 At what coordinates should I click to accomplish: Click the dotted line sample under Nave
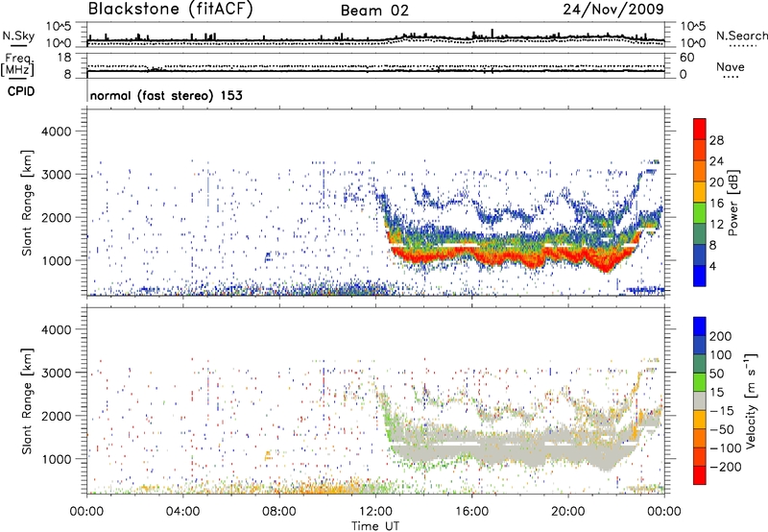pos(731,78)
